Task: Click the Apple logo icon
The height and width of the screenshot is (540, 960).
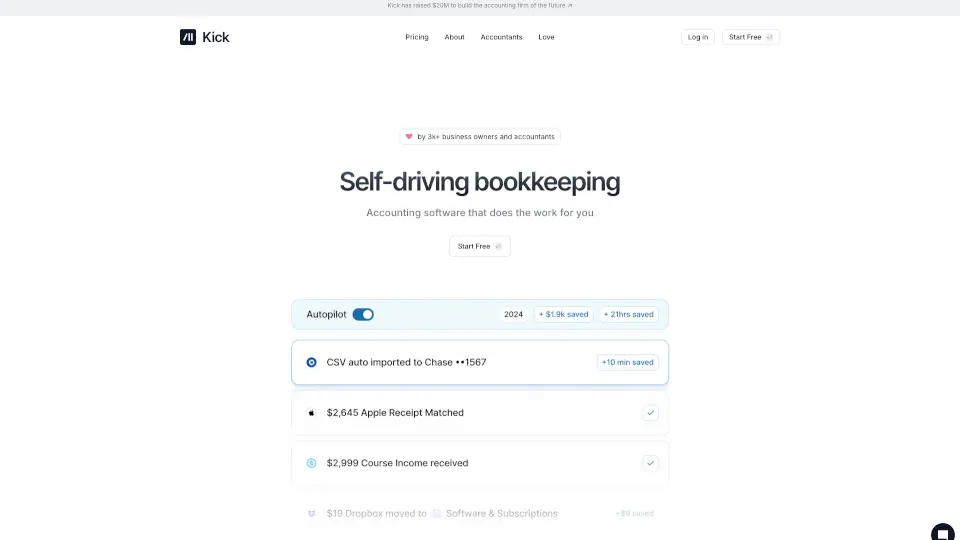Action: tap(311, 413)
